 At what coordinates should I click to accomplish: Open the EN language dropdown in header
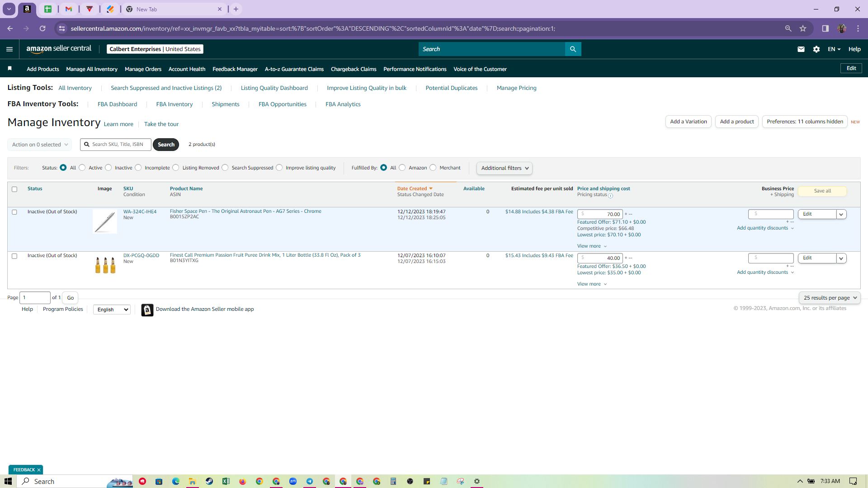tap(834, 49)
